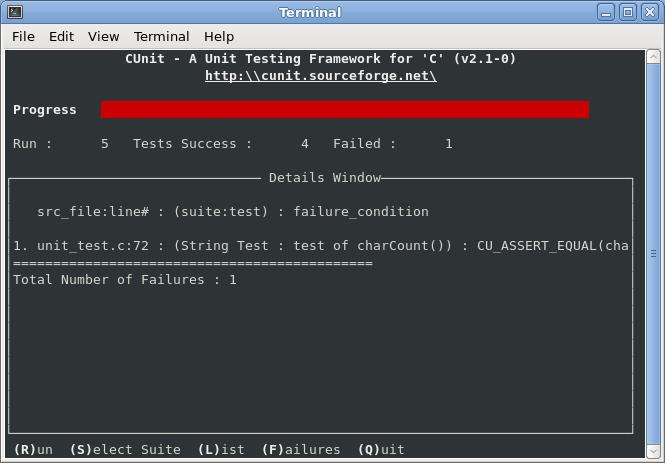Open the cunit.sourceforge.net link
The image size is (665, 463).
[321, 76]
